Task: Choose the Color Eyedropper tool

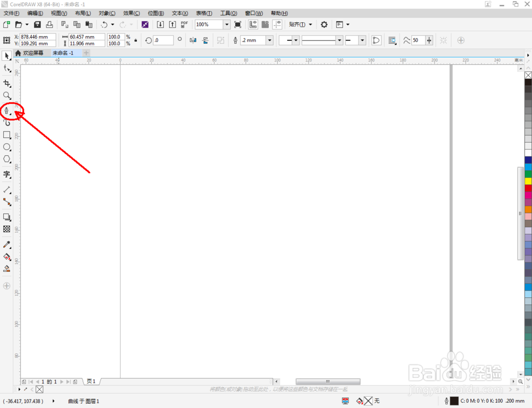Action: pyautogui.click(x=7, y=245)
